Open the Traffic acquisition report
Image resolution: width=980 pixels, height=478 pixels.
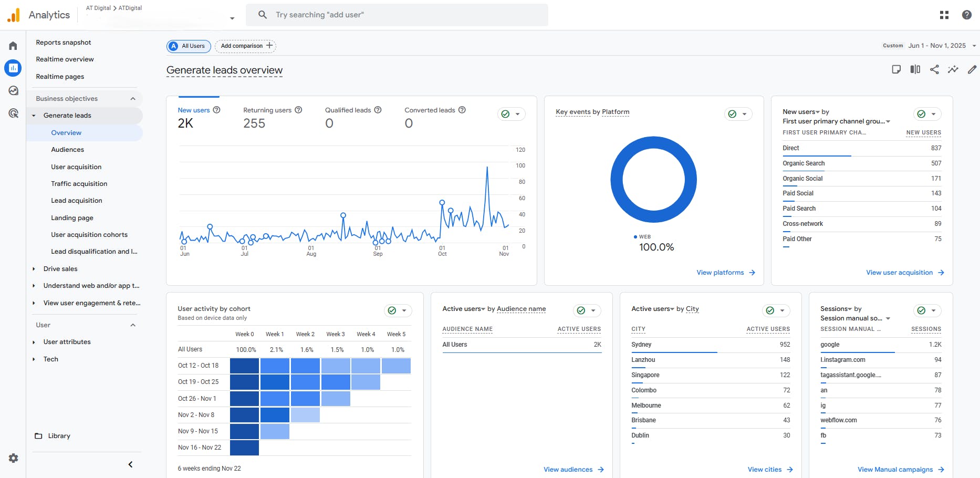pos(79,183)
